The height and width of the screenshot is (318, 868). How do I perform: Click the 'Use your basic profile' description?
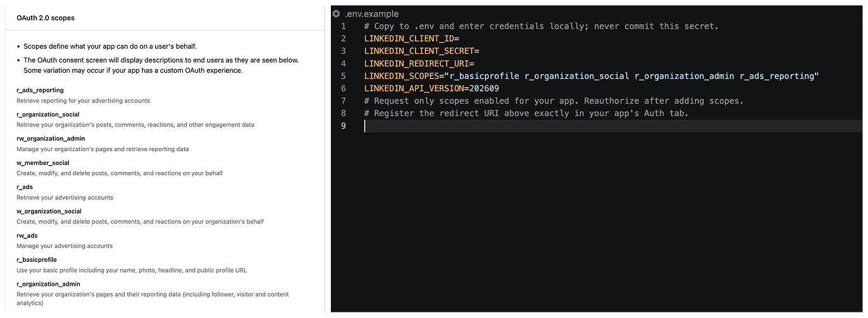[x=132, y=270]
